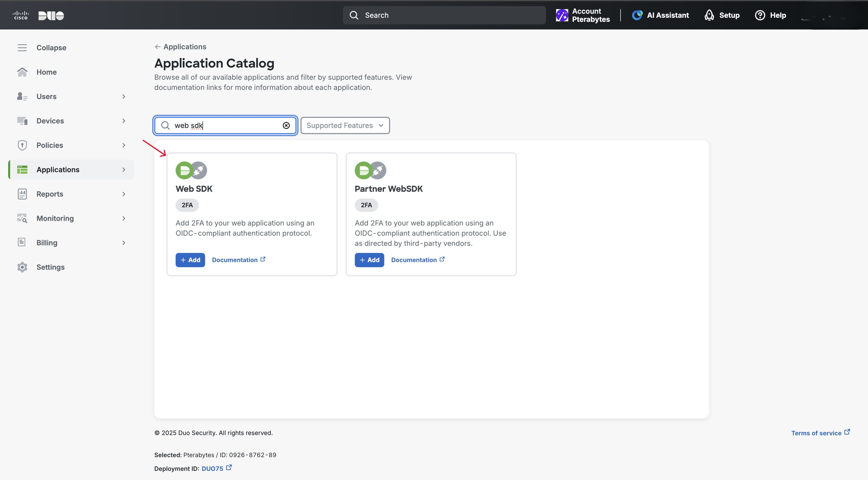This screenshot has height=480, width=868.
Task: Open the AI Assistant icon
Action: pos(637,15)
